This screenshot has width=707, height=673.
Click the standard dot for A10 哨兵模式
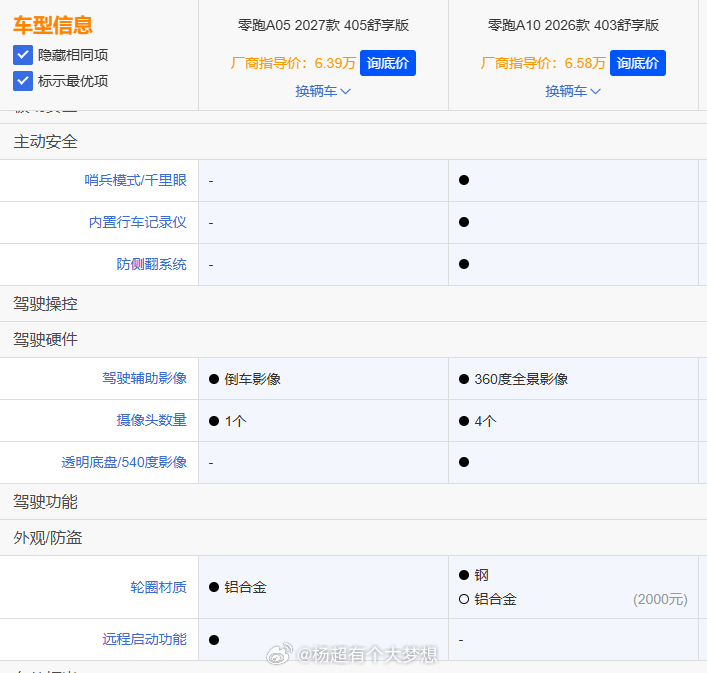(x=464, y=180)
